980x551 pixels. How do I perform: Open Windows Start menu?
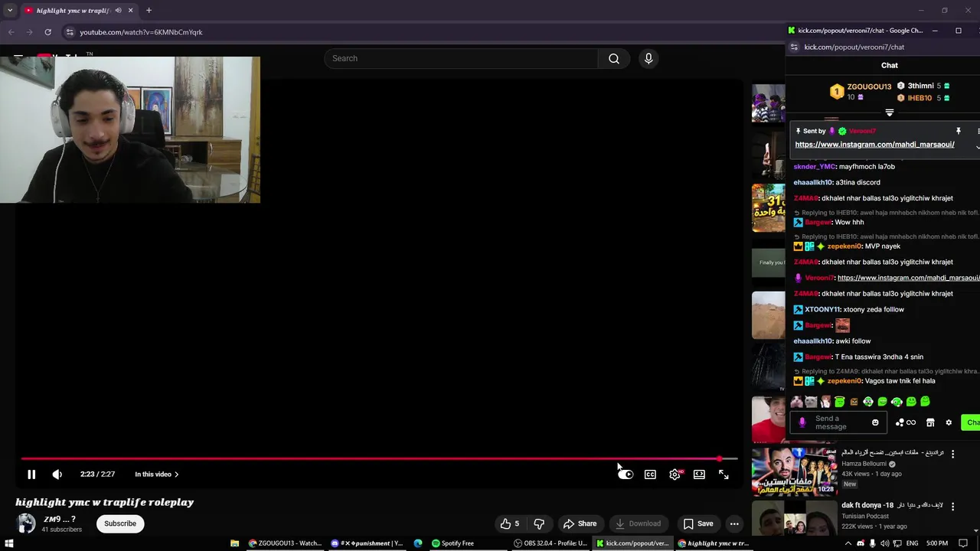[x=9, y=543]
